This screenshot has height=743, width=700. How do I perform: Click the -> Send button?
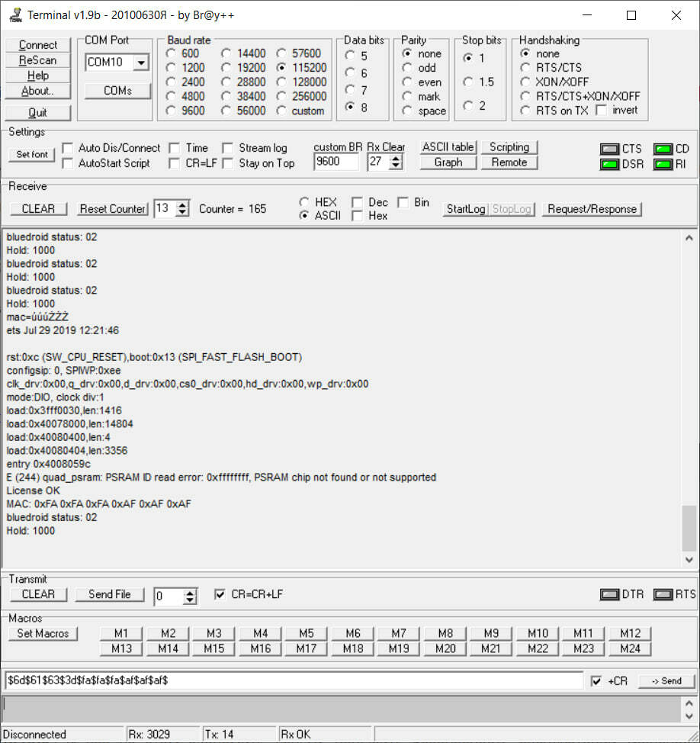[x=666, y=681]
